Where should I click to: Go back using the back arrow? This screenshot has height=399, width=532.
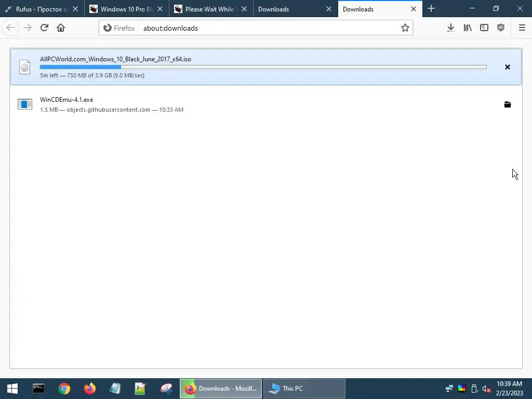10,28
